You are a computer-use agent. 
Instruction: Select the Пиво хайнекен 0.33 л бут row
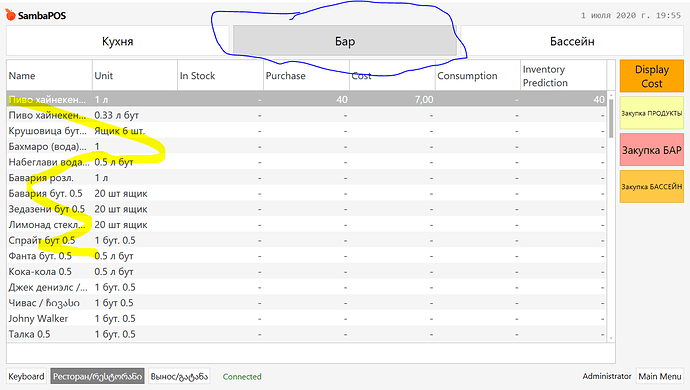pos(307,115)
